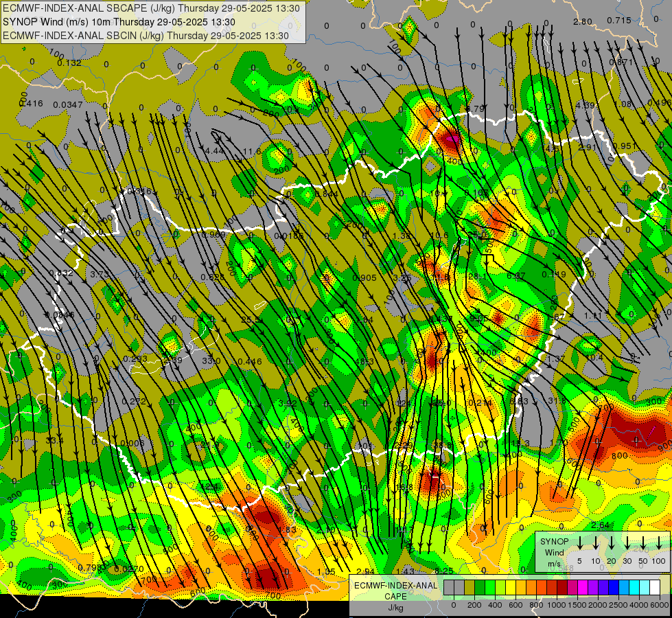This screenshot has width=672, height=618.
Task: Pick the white swatch in the CAPE color bar
Action: click(654, 587)
